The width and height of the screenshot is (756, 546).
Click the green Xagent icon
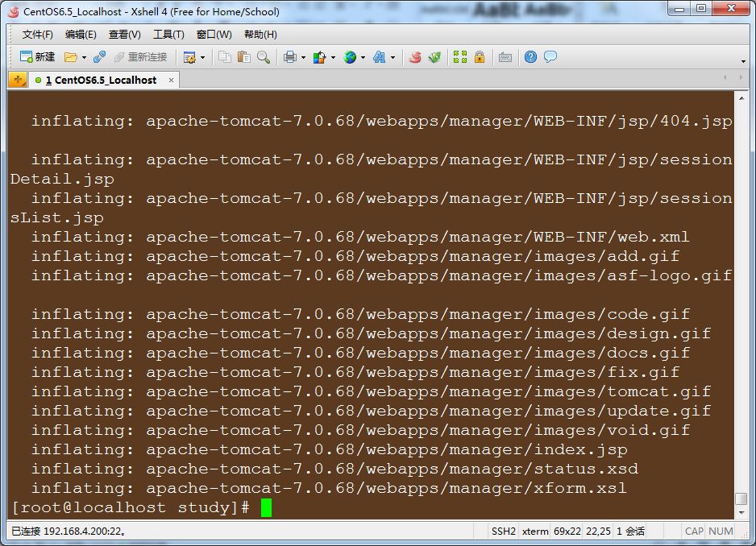click(x=434, y=57)
